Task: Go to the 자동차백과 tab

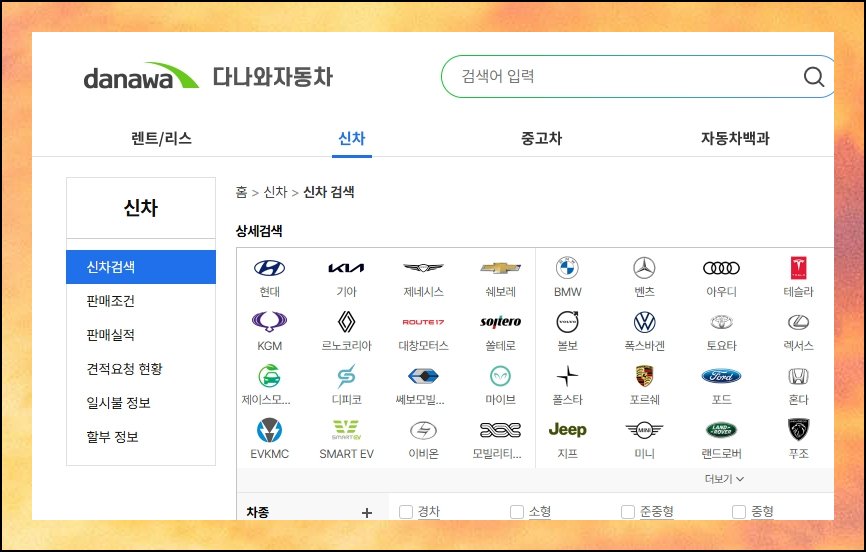Action: tap(735, 138)
